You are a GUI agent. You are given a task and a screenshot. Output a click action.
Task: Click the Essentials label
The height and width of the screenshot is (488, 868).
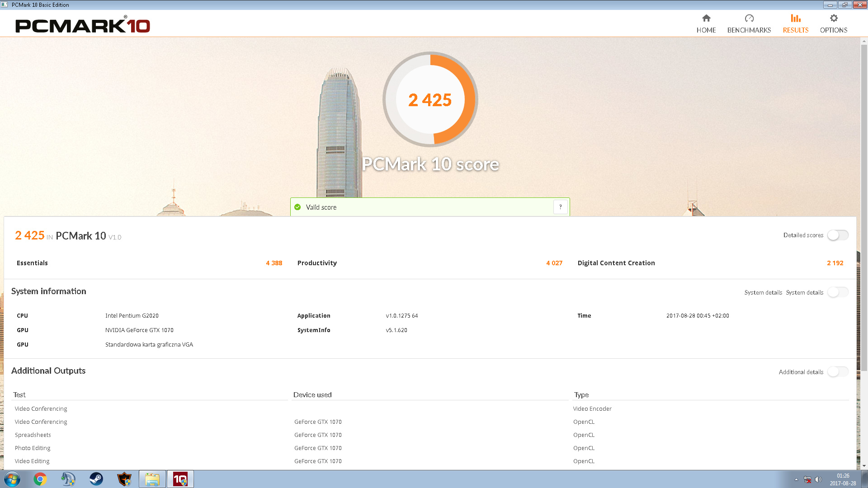[32, 263]
